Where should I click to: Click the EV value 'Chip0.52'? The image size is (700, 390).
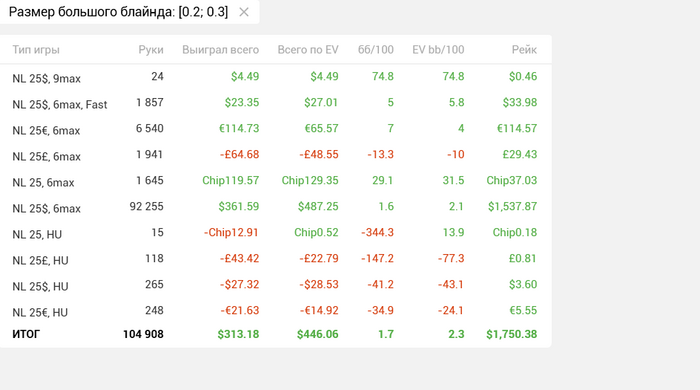point(316,232)
